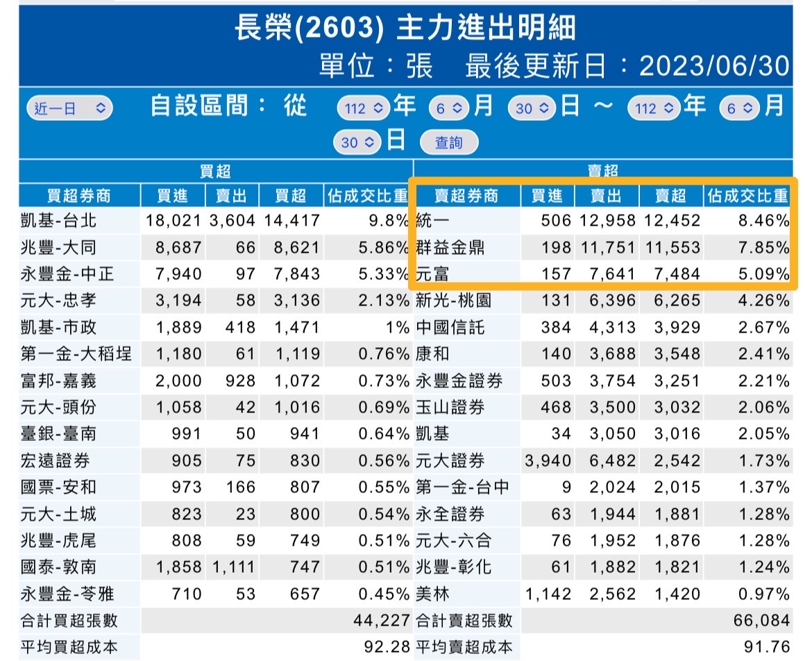Viewport: 812px width, 661px height.
Task: Select 永豐金-苓雅 broker entry
Action: (x=67, y=594)
